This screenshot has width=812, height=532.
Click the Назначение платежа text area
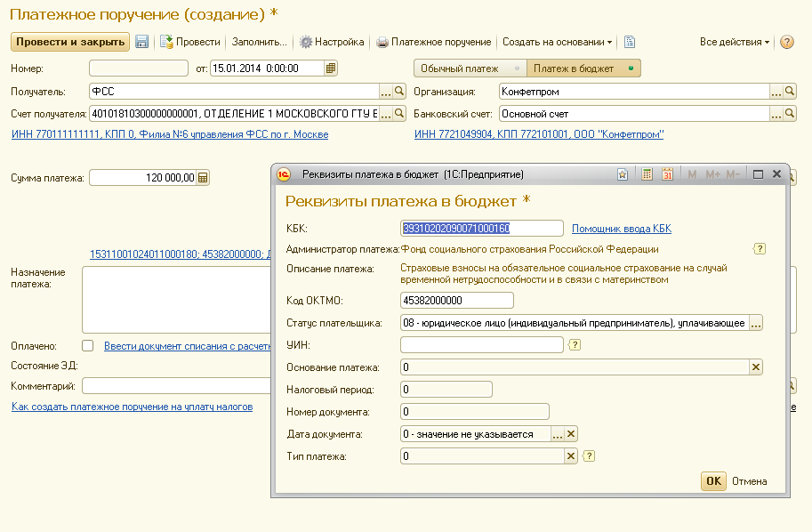coord(177,300)
